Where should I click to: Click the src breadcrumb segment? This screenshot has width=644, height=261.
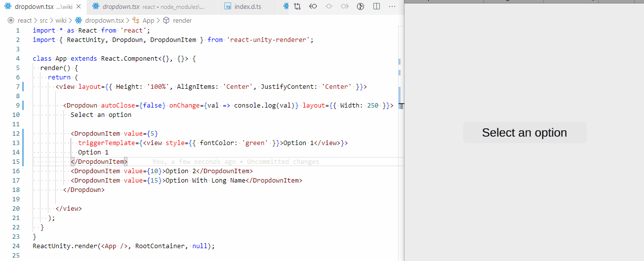pos(44,21)
